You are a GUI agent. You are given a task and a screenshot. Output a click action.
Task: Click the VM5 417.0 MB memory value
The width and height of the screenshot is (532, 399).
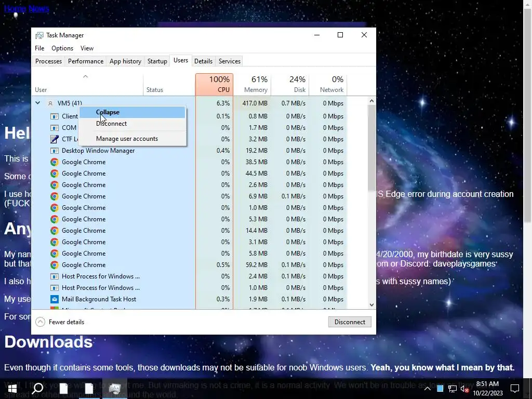(x=255, y=103)
